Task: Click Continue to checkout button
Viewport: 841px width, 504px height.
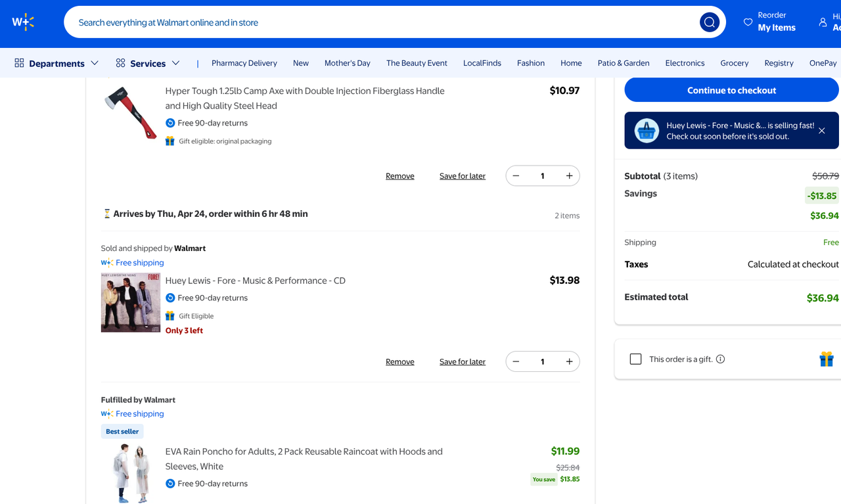Action: (731, 90)
